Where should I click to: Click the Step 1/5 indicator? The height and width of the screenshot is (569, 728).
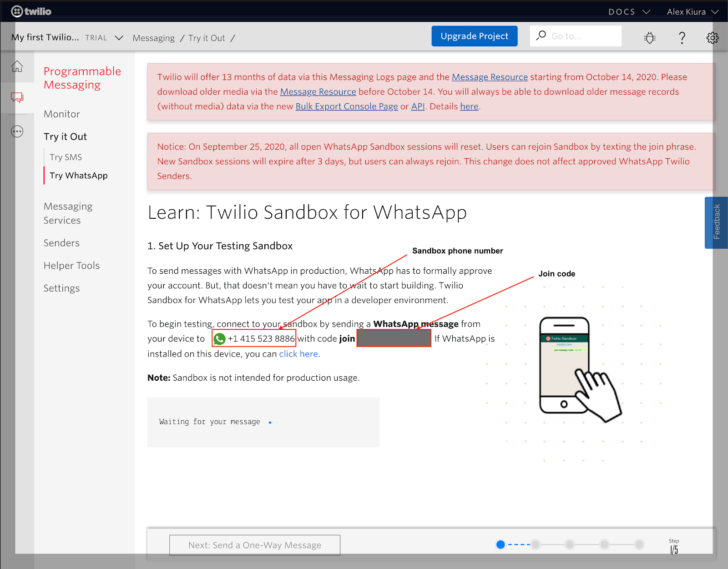[674, 547]
